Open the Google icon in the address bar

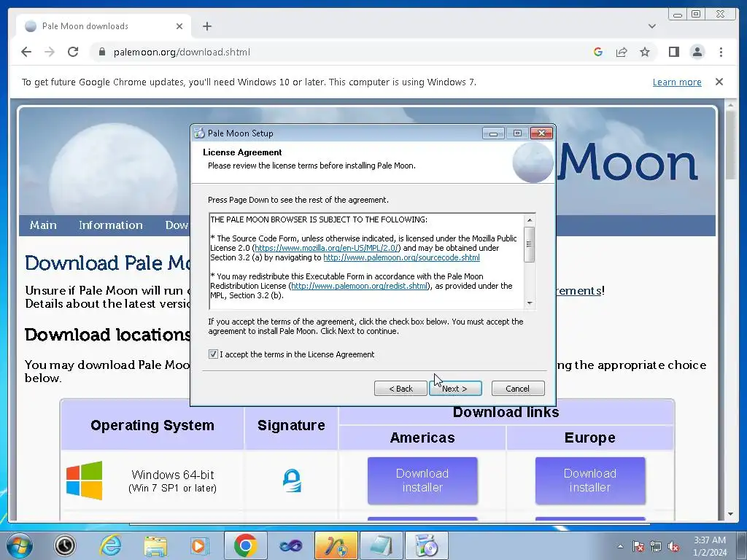click(x=598, y=52)
